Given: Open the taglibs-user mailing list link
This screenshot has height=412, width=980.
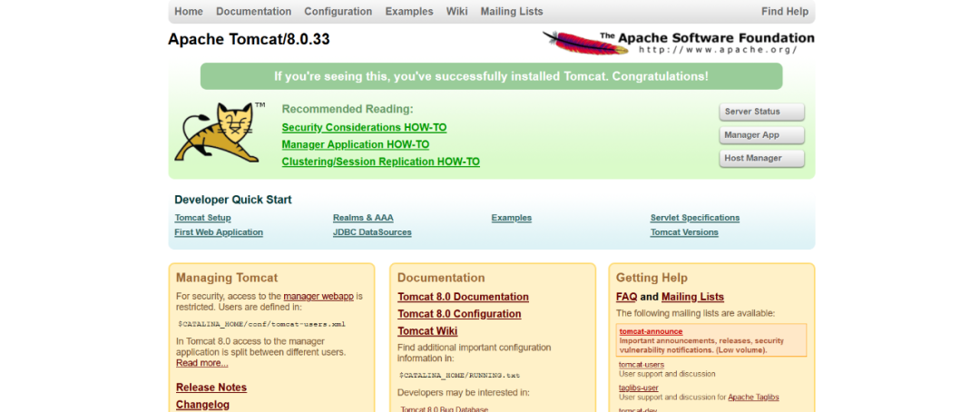Looking at the screenshot, I should [639, 387].
